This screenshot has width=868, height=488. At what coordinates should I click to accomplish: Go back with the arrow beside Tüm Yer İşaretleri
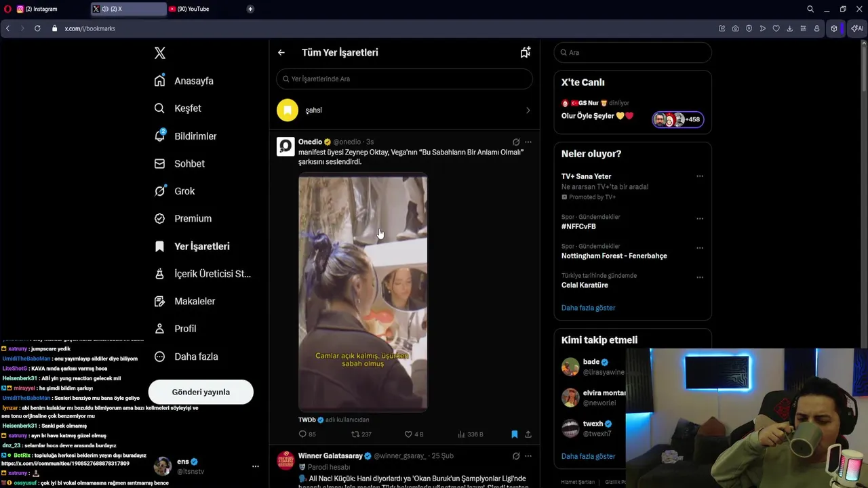281,52
